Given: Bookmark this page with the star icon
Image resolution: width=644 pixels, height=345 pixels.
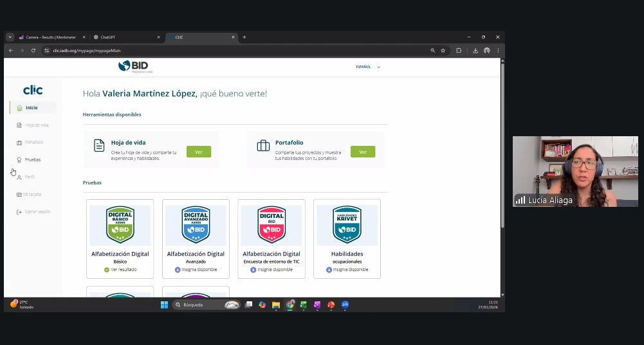Looking at the screenshot, I should tap(443, 51).
